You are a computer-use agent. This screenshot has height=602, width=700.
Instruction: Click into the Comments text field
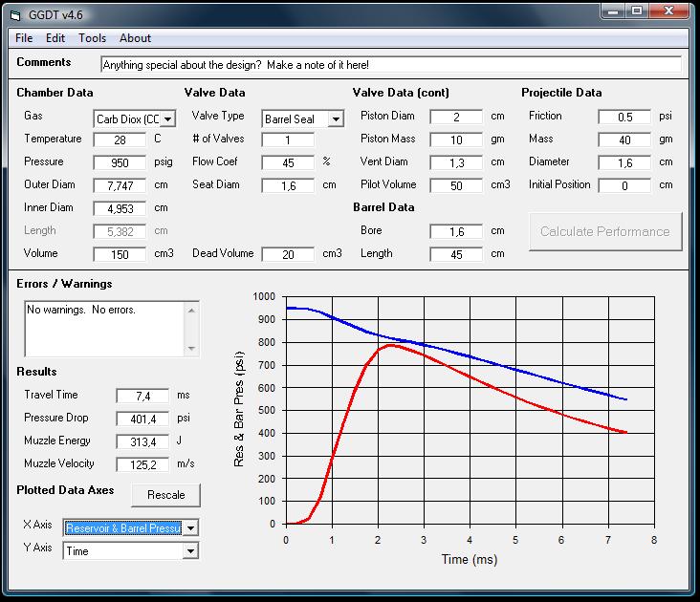point(390,65)
